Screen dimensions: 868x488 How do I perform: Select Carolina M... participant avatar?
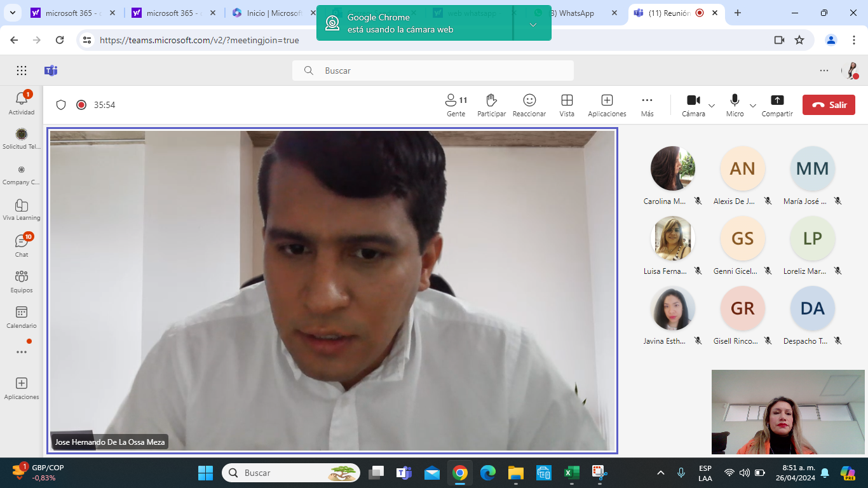coord(672,168)
